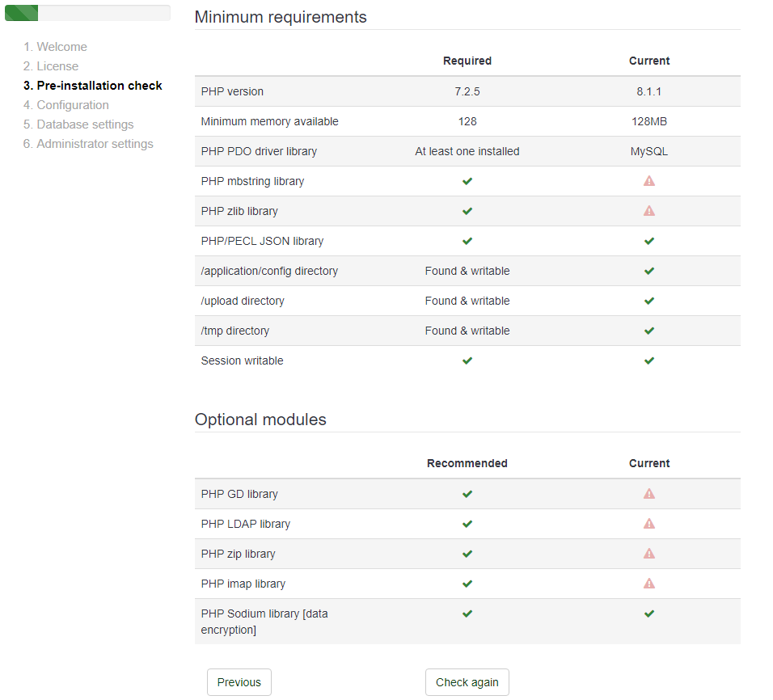Click warning icon for PHP imap library

(x=648, y=584)
